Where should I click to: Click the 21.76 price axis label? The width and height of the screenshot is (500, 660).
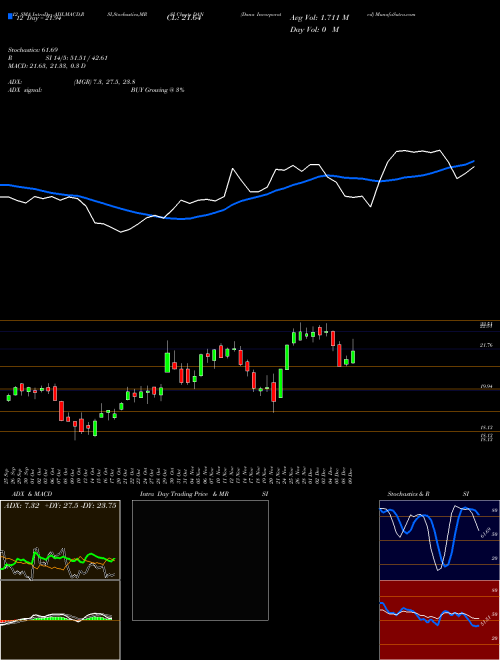pos(485,346)
